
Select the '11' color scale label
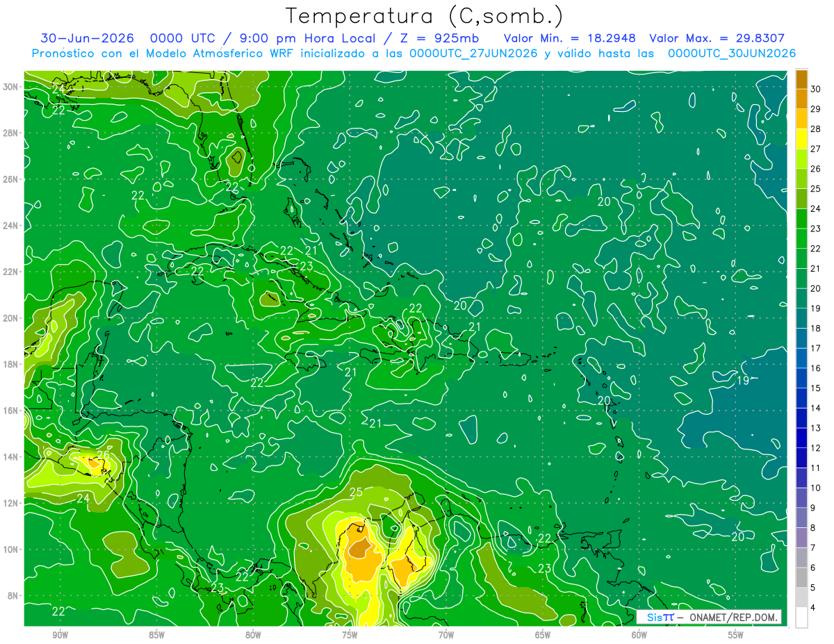point(816,468)
